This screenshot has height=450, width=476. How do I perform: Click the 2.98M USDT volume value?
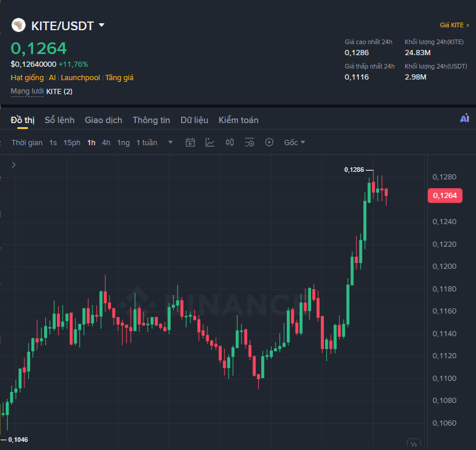click(x=416, y=77)
